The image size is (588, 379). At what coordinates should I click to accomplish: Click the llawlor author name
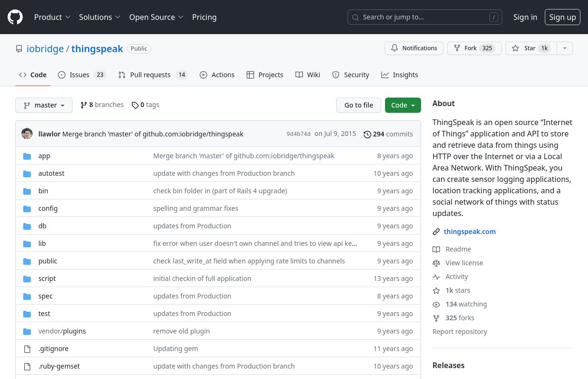click(49, 134)
